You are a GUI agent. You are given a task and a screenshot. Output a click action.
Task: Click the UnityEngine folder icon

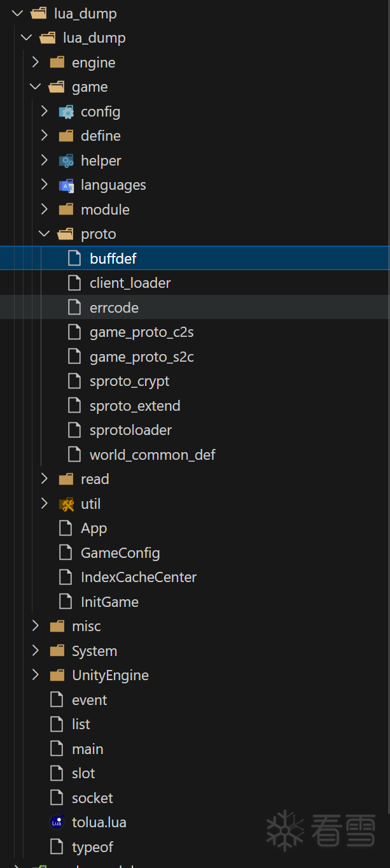click(57, 676)
